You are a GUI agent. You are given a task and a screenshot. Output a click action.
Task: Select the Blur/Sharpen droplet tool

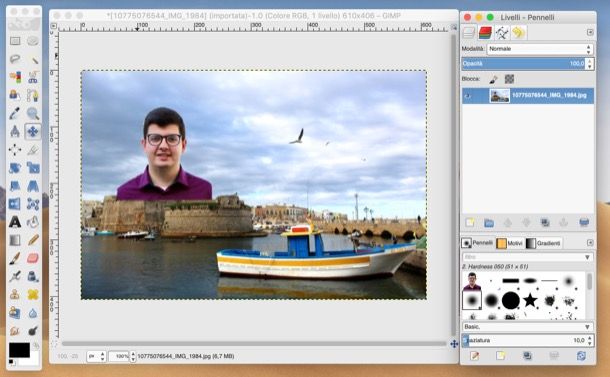[33, 313]
